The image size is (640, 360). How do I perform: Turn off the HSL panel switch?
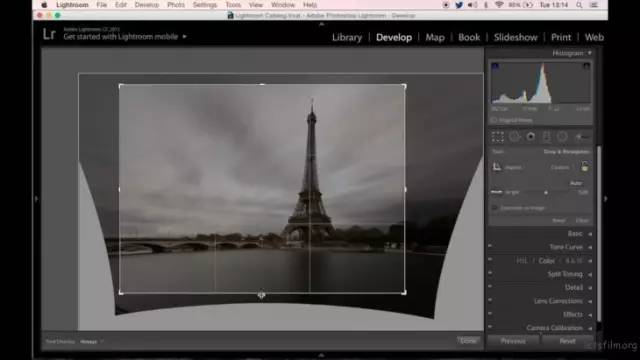pos(490,260)
